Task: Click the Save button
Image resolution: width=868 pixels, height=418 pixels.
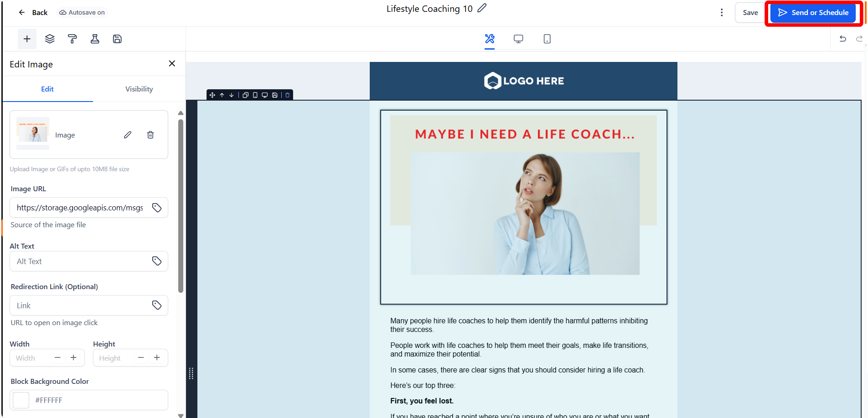Action: pos(750,13)
